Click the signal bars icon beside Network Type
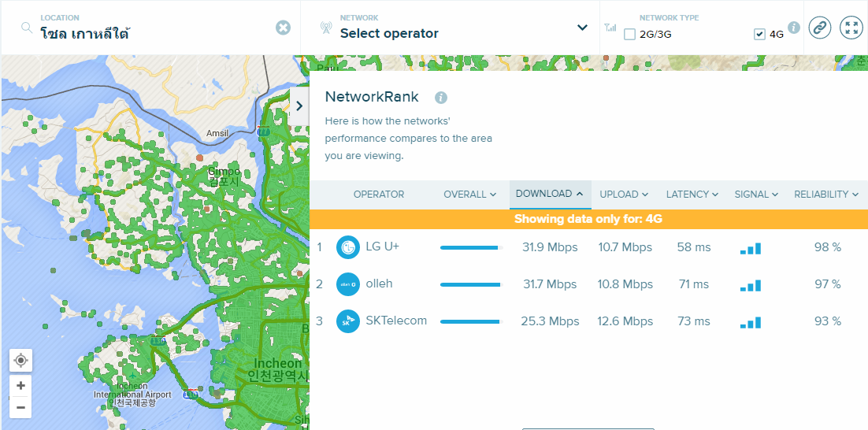Image resolution: width=868 pixels, height=430 pixels. point(610,27)
